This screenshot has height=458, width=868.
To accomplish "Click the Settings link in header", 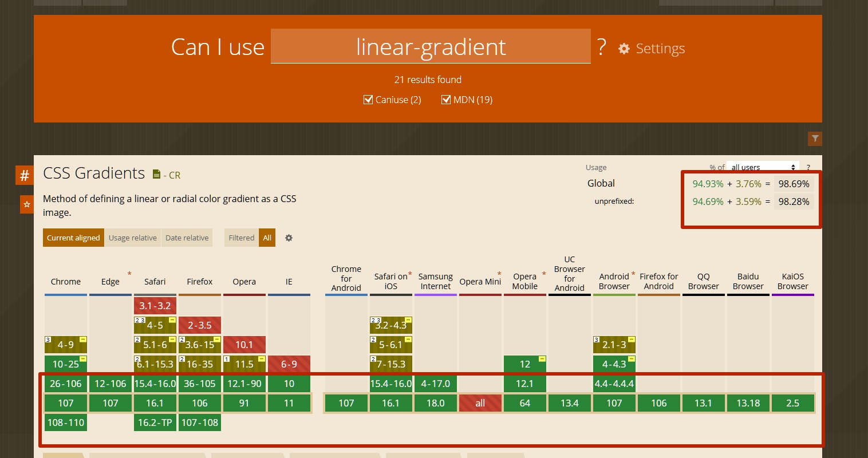I will click(x=660, y=49).
